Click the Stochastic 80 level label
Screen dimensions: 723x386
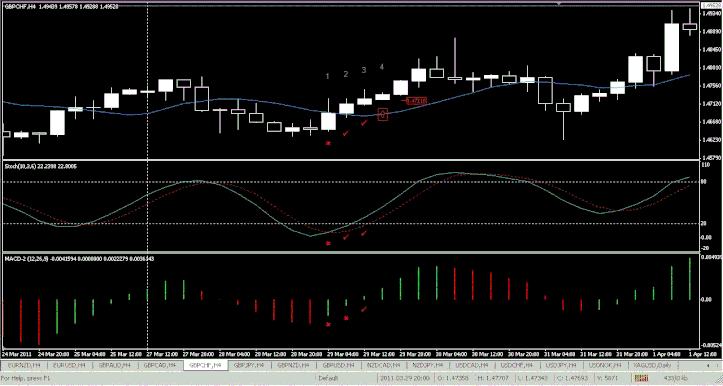(x=704, y=182)
